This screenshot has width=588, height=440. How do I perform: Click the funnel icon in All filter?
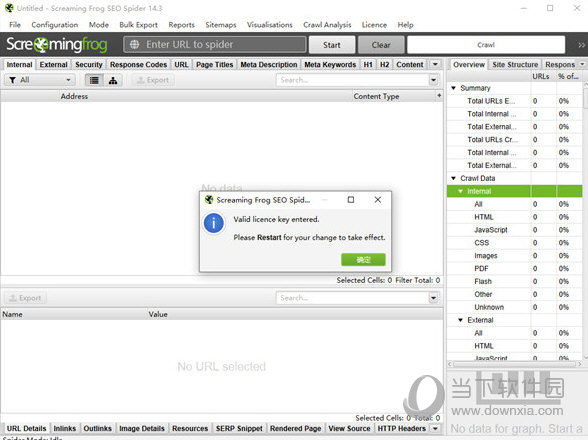pos(13,80)
